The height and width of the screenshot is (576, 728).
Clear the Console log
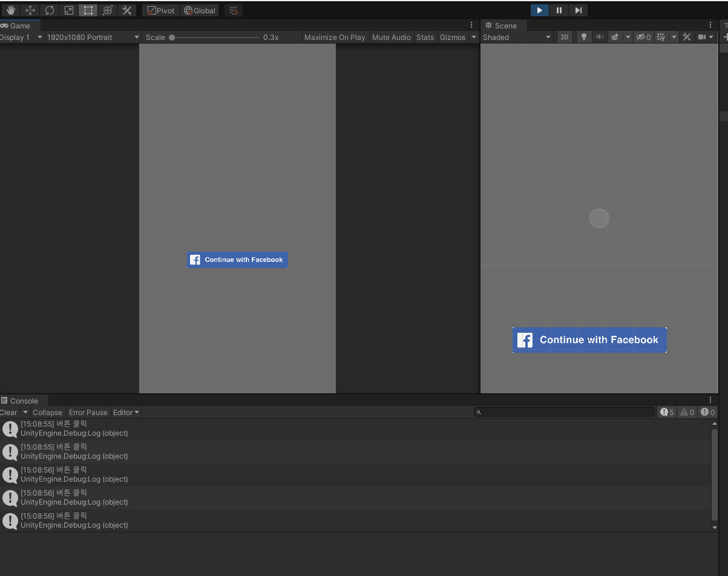(x=8, y=412)
